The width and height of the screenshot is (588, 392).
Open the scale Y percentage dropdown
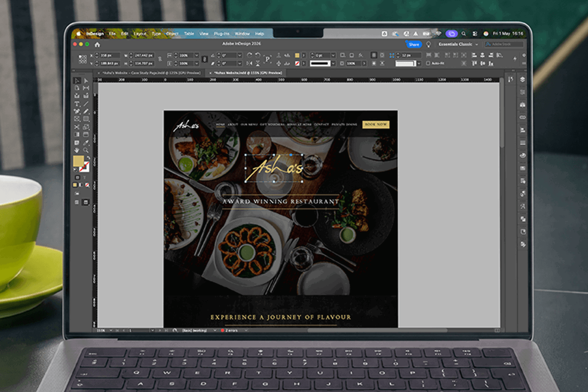(196, 63)
